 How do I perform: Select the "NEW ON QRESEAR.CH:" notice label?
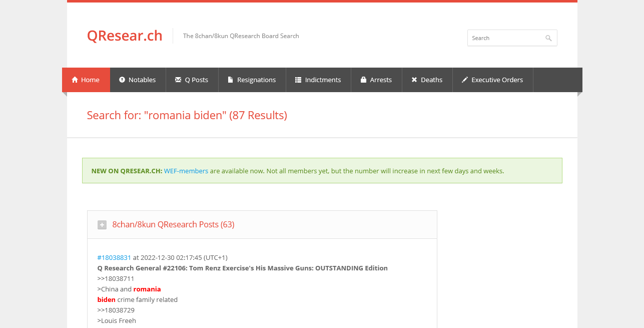click(x=127, y=171)
